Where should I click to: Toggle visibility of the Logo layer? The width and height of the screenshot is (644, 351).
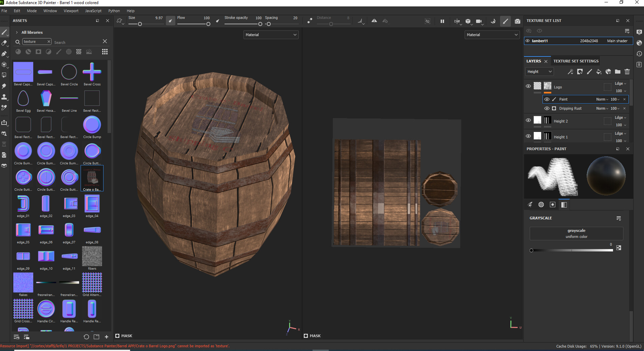[x=528, y=86]
